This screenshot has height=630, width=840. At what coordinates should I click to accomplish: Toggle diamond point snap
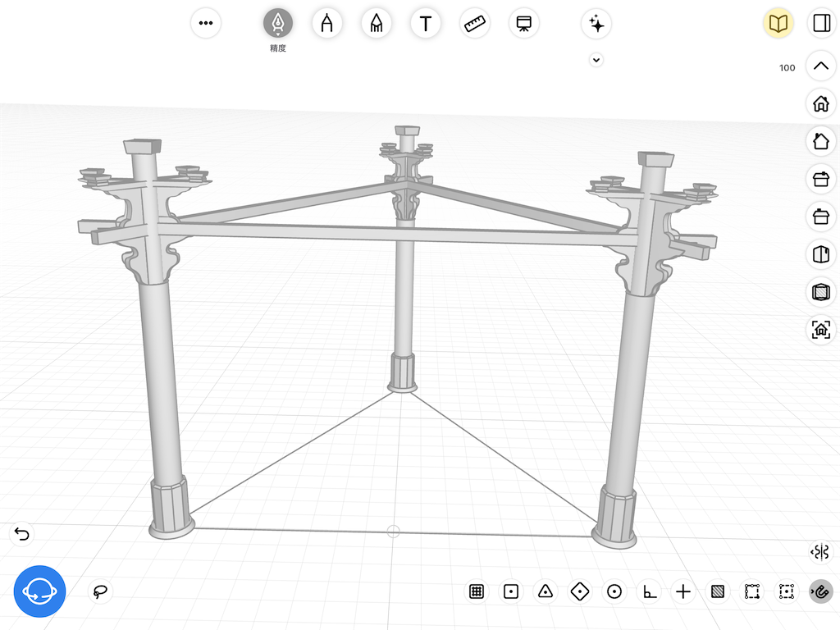(580, 591)
